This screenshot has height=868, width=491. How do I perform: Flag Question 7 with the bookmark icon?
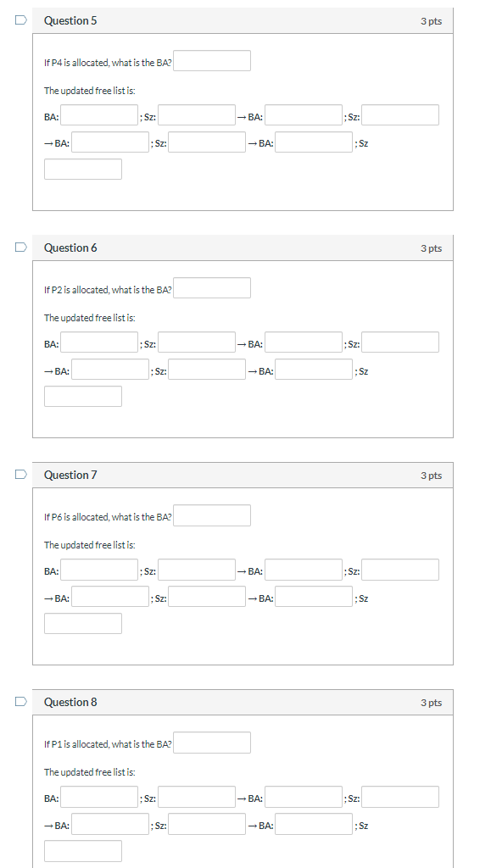pyautogui.click(x=20, y=475)
